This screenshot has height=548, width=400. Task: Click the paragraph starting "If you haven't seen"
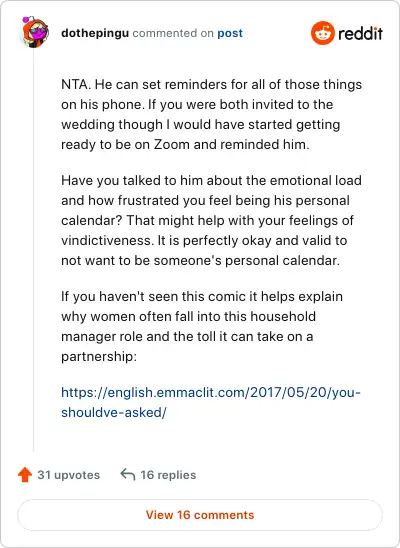point(202,326)
